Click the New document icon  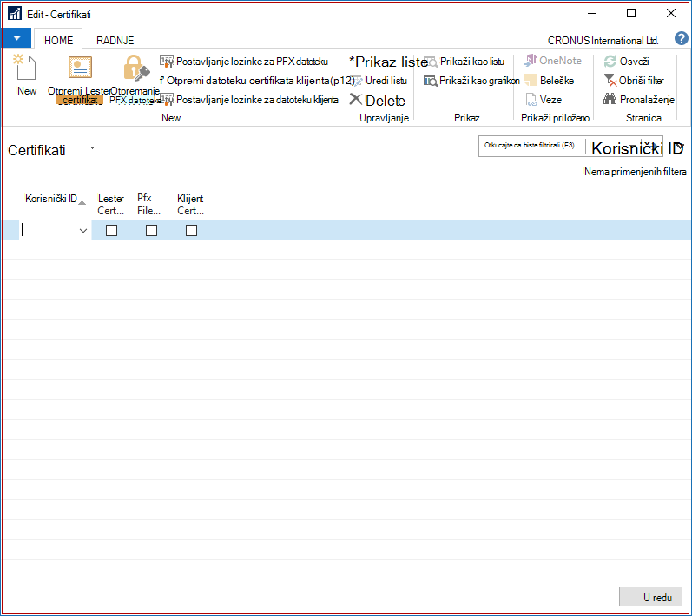(x=25, y=68)
